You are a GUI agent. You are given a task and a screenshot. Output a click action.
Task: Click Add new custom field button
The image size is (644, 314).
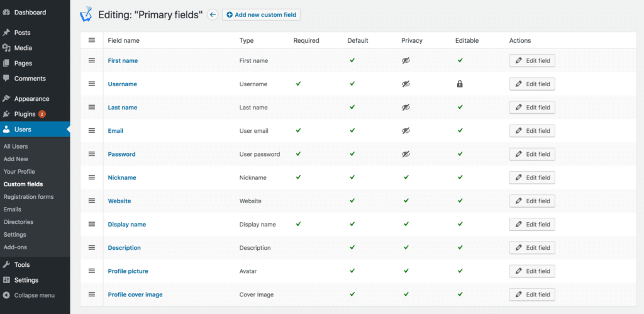coord(261,15)
